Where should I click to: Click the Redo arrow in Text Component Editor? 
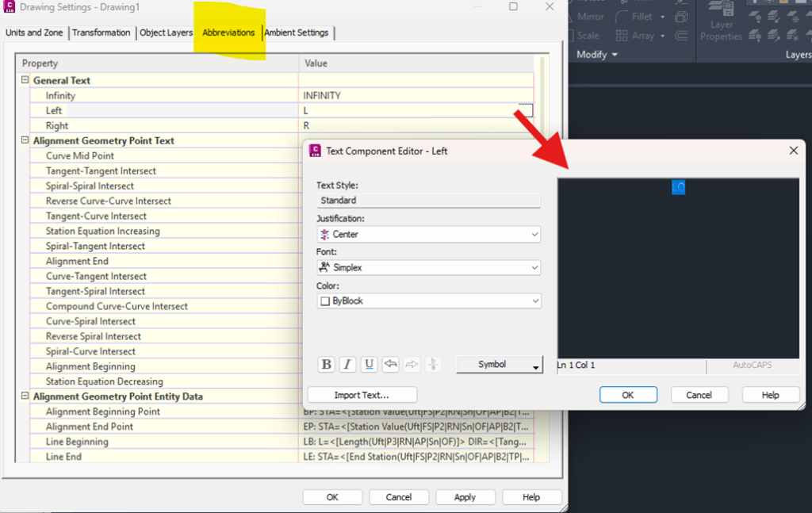click(x=411, y=364)
